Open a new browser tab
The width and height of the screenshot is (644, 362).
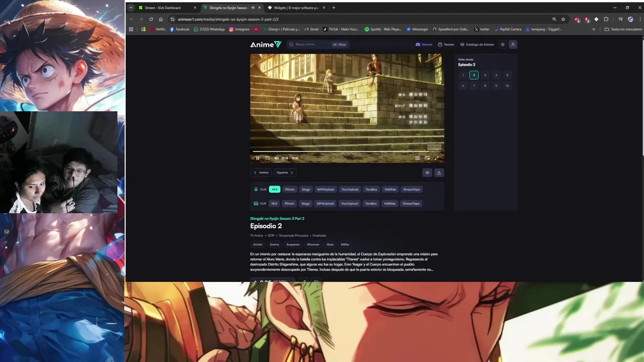click(334, 8)
